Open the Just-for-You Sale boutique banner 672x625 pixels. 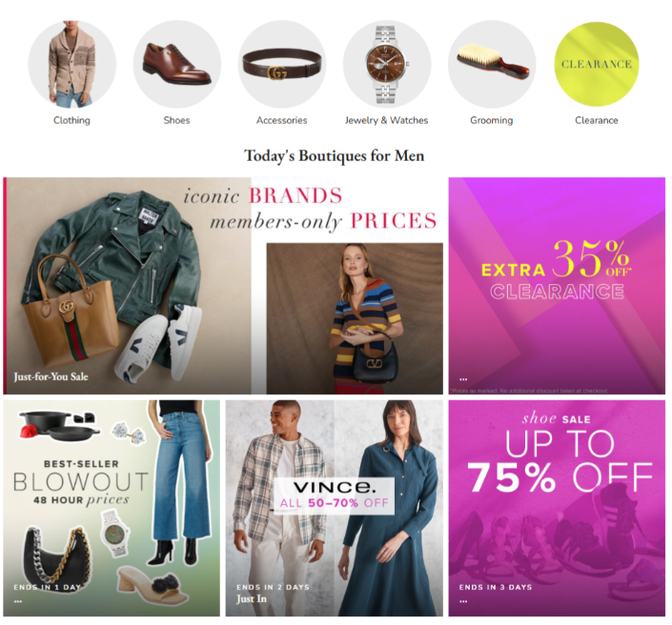click(223, 286)
